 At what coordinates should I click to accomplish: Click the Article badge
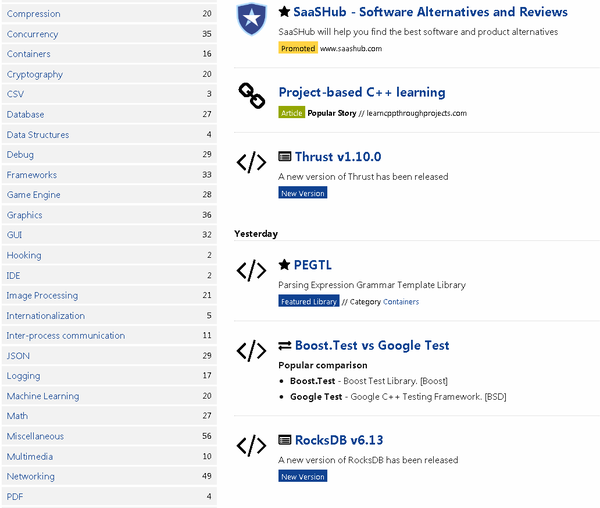292,113
